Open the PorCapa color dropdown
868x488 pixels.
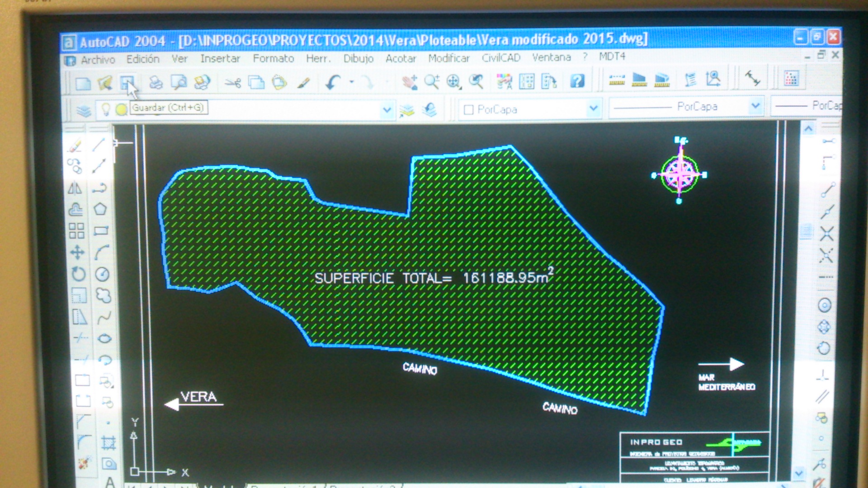coord(594,108)
